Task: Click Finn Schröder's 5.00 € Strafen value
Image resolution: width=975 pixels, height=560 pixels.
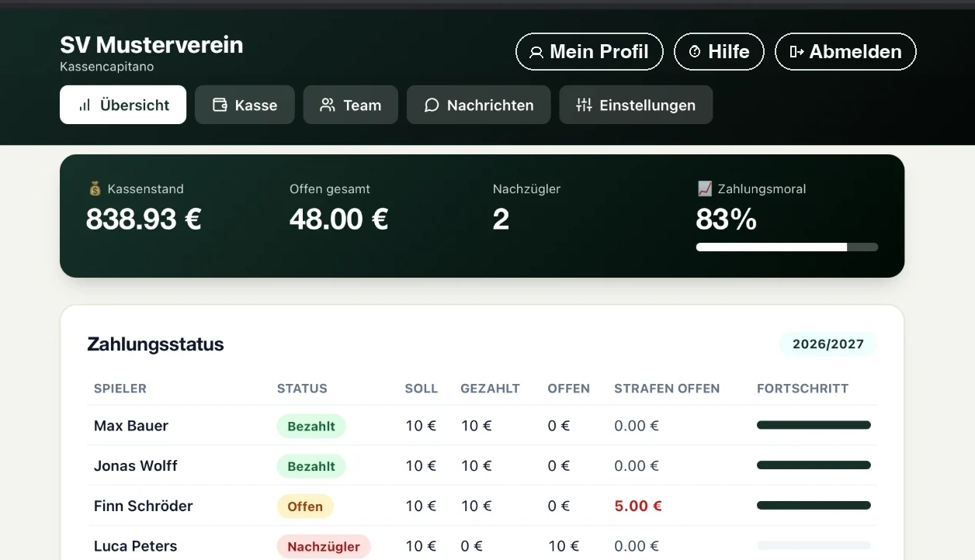Action: 638,506
